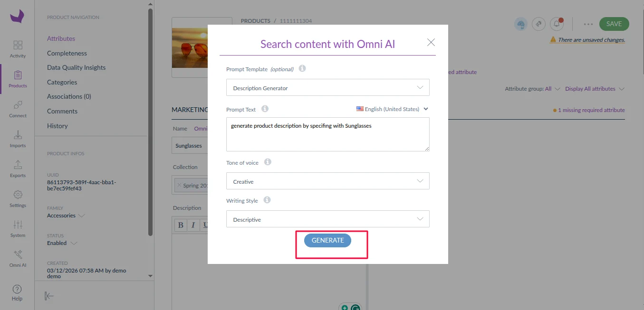Open Settings from the sidebar
The height and width of the screenshot is (310, 644).
(x=17, y=199)
